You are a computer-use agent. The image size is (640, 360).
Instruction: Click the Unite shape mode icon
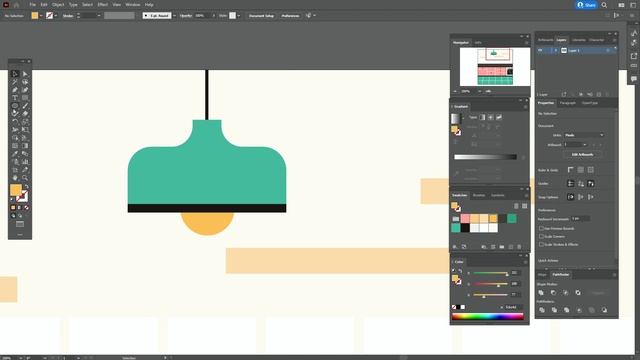point(541,293)
